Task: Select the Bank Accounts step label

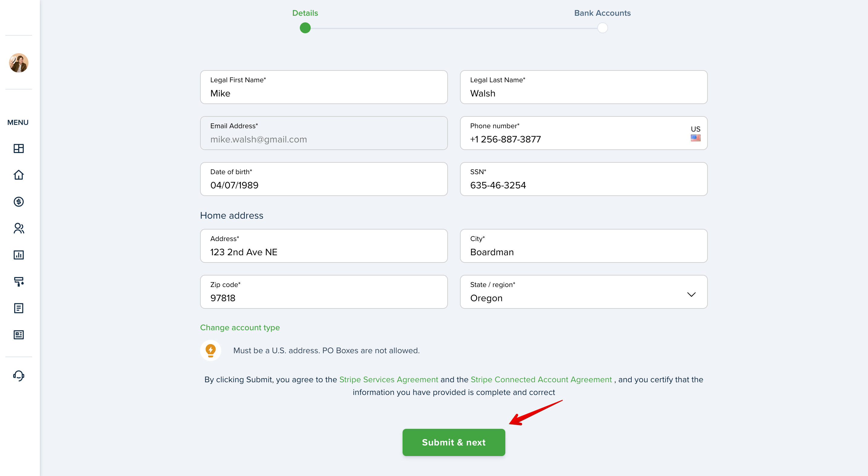Action: tap(602, 13)
